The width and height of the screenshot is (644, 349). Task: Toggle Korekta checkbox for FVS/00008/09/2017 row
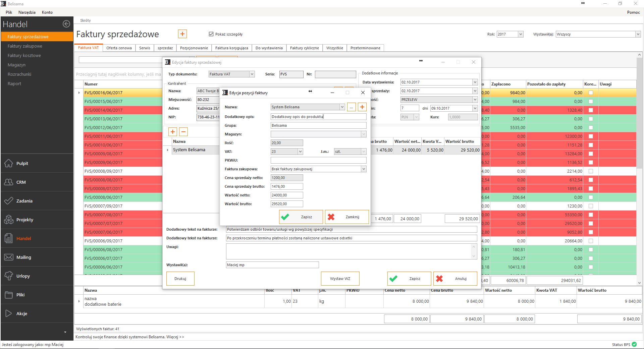click(x=591, y=171)
